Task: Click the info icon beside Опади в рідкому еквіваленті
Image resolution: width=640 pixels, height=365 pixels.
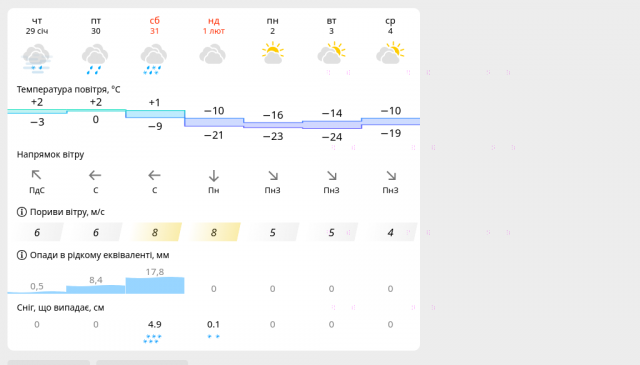Action: pyautogui.click(x=22, y=255)
